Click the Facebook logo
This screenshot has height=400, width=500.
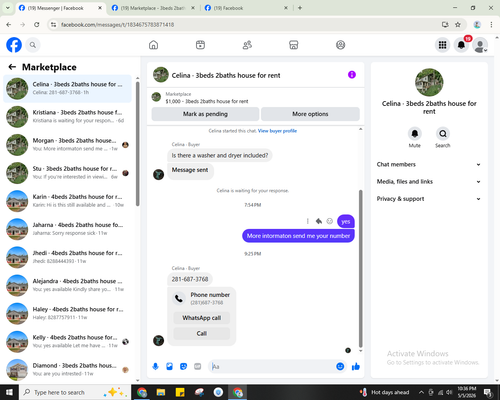[x=14, y=45]
